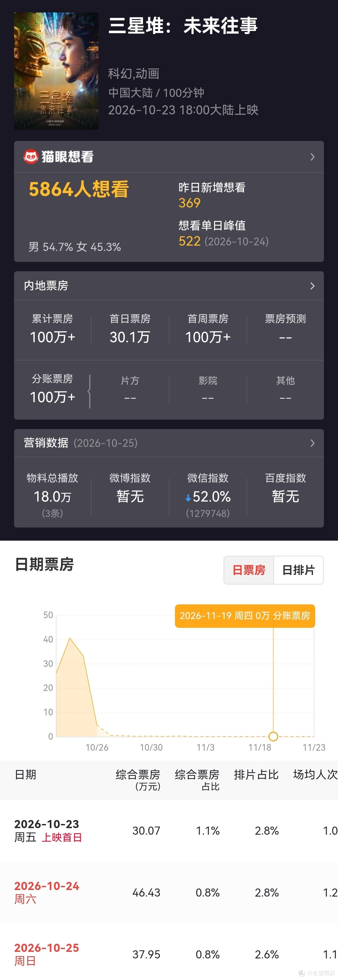This screenshot has height=980, width=338.
Task: Tap the 11/18 chart axis label
Action: (x=260, y=747)
